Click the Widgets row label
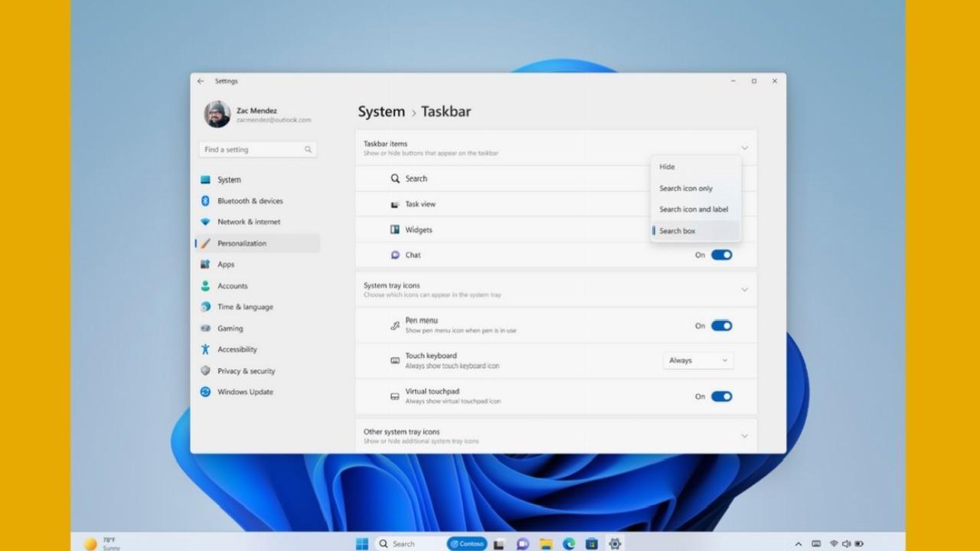Screen dimensions: 980x551 (419, 230)
